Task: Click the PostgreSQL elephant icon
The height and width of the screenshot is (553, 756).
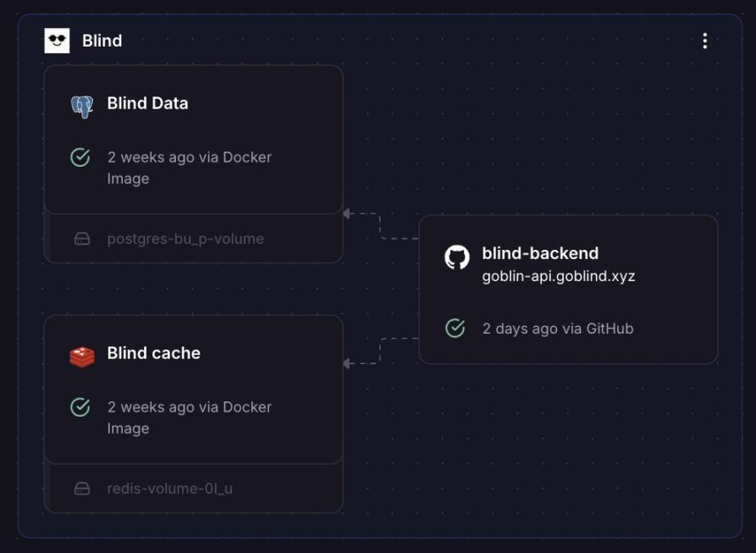Action: tap(81, 106)
